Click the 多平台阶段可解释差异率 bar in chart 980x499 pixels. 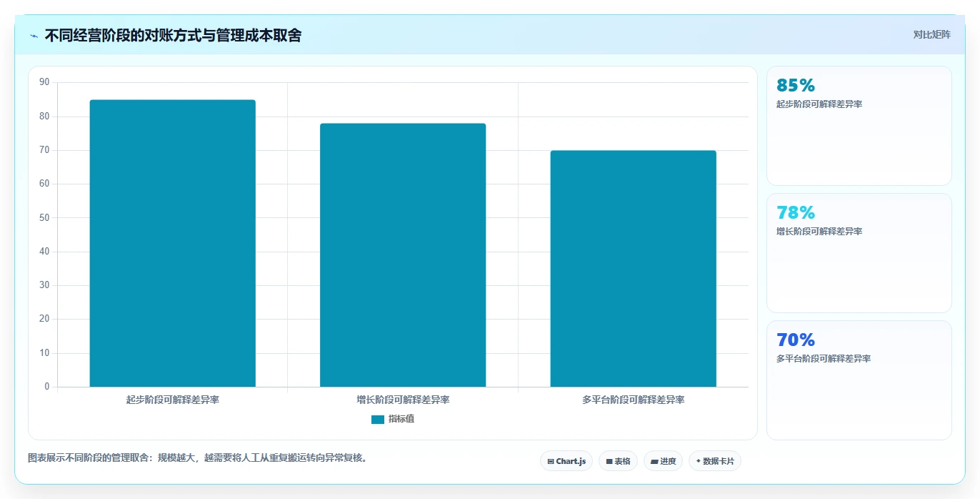click(x=633, y=269)
